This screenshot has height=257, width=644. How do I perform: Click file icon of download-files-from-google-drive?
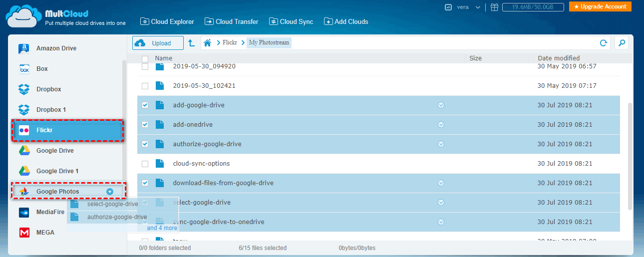(x=159, y=183)
